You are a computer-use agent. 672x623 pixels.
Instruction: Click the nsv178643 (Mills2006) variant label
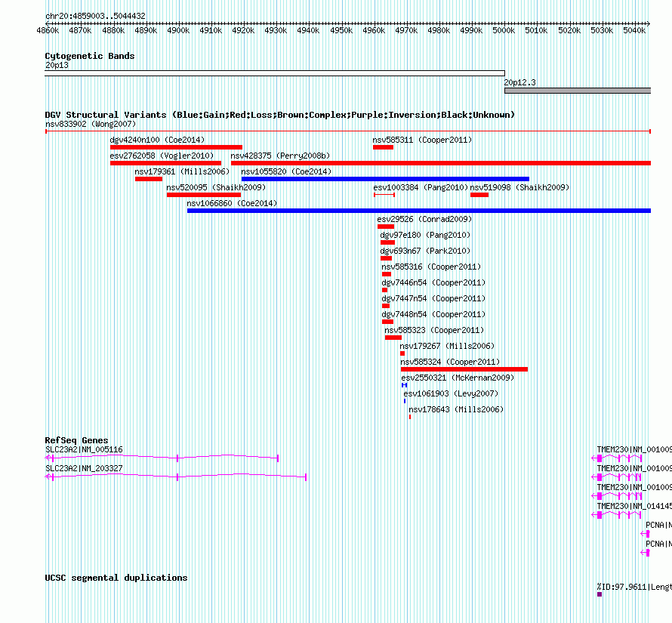click(x=455, y=410)
